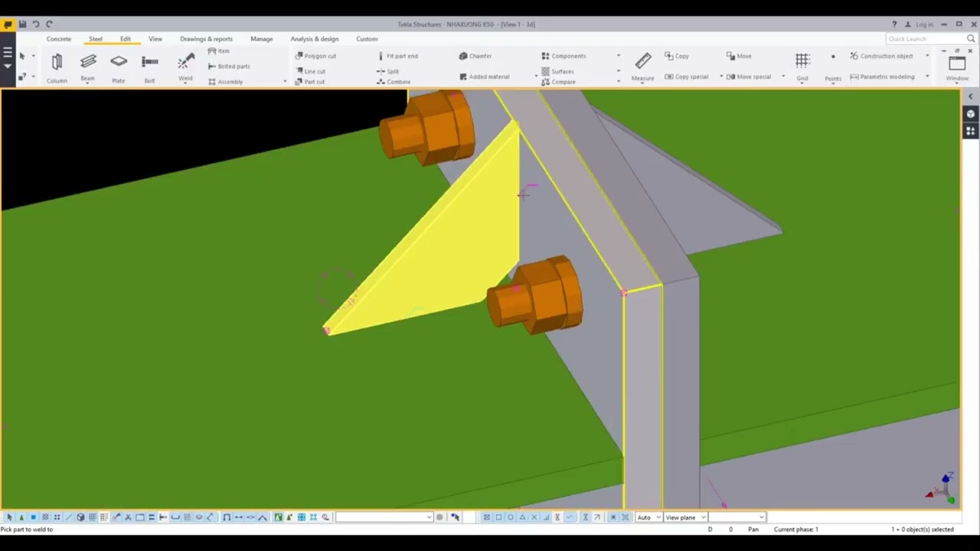
Task: Click the Compare button
Action: pyautogui.click(x=558, y=82)
